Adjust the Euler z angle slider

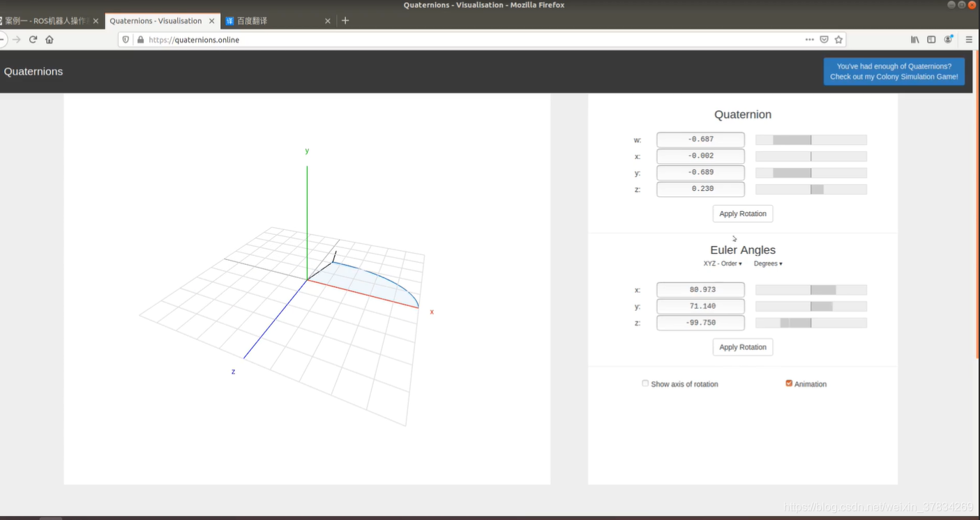(811, 323)
